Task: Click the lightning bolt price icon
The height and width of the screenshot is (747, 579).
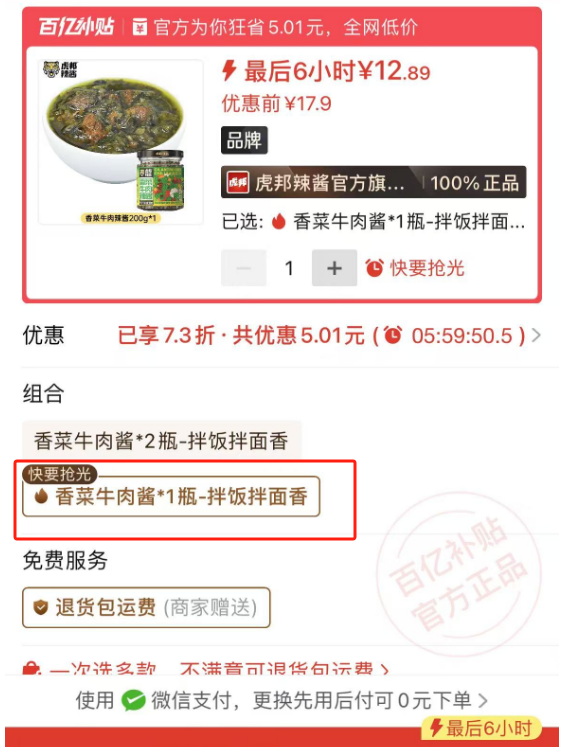Action: 229,71
